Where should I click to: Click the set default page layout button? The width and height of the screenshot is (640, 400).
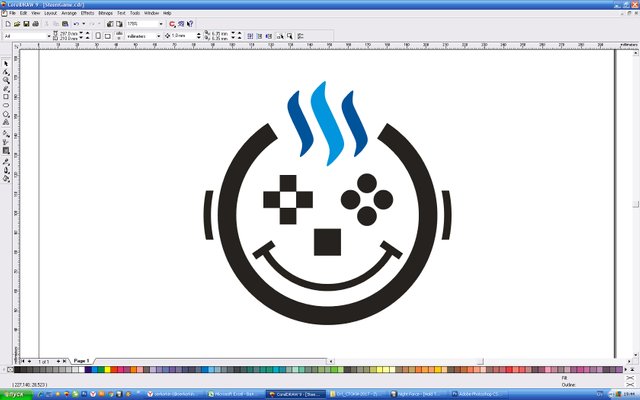click(x=118, y=36)
